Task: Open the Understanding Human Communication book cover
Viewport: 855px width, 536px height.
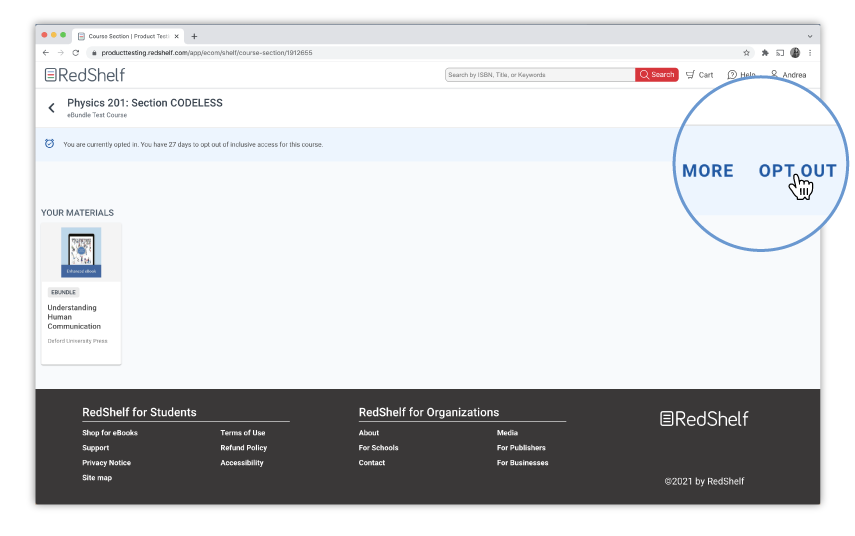Action: click(x=81, y=252)
